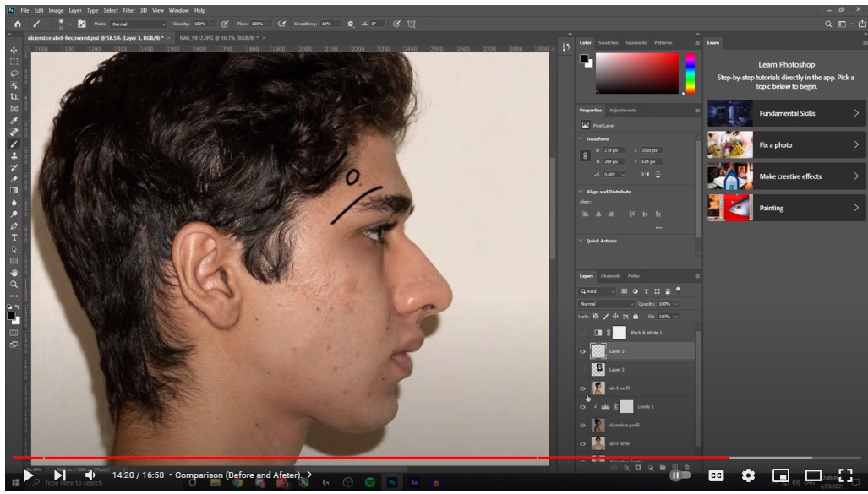Open the Make creative effects tutorial
The image size is (868, 494).
(x=787, y=176)
